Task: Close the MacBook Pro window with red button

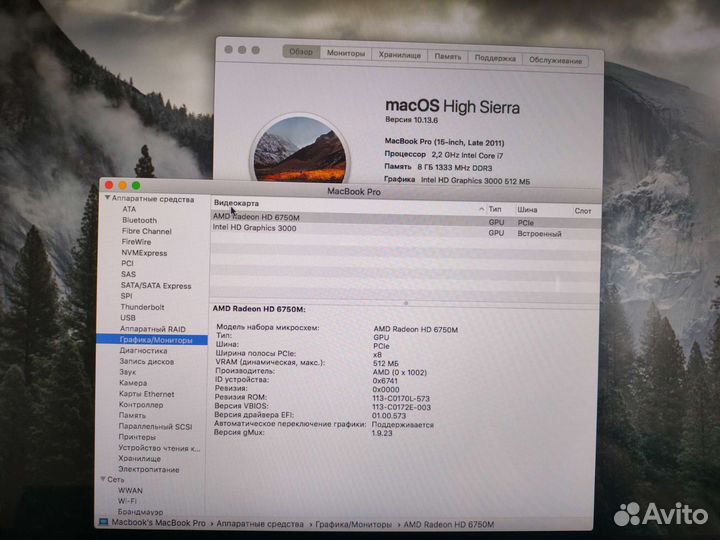Action: pos(109,185)
